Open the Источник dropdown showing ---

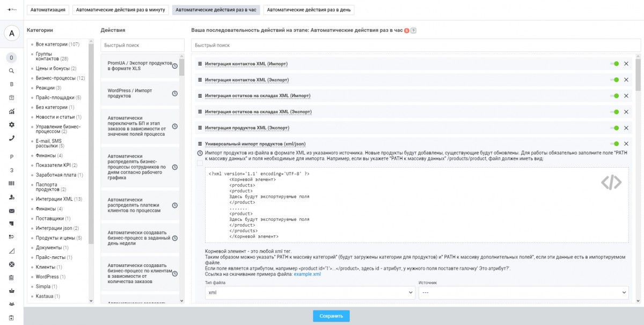(x=523, y=292)
